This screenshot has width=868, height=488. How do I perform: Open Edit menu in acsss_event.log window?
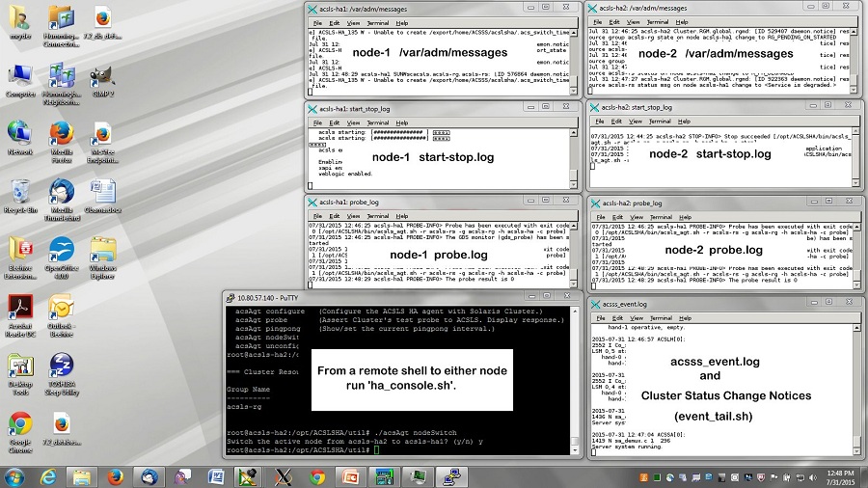click(617, 318)
